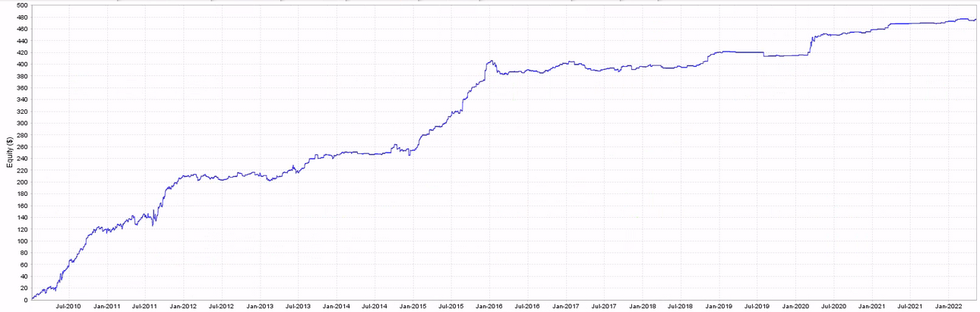The image size is (980, 312).
Task: Click the Jul-2021 date label
Action: pos(912,307)
